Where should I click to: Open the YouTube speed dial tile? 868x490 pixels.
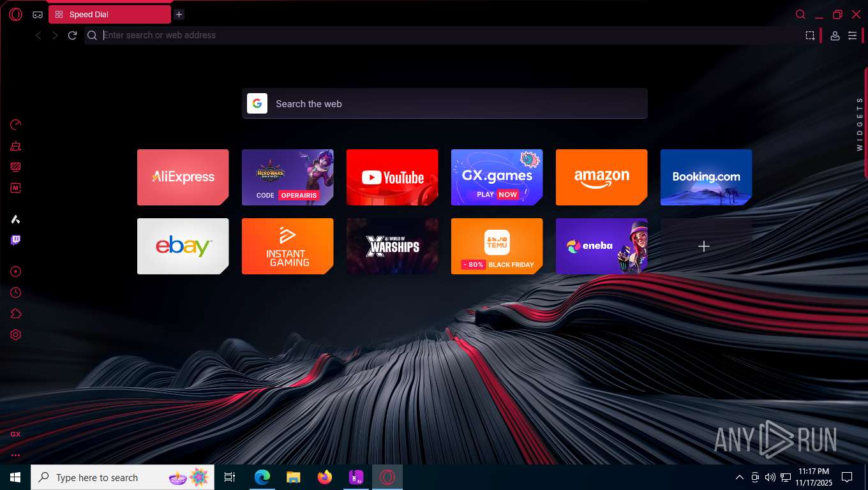tap(392, 177)
